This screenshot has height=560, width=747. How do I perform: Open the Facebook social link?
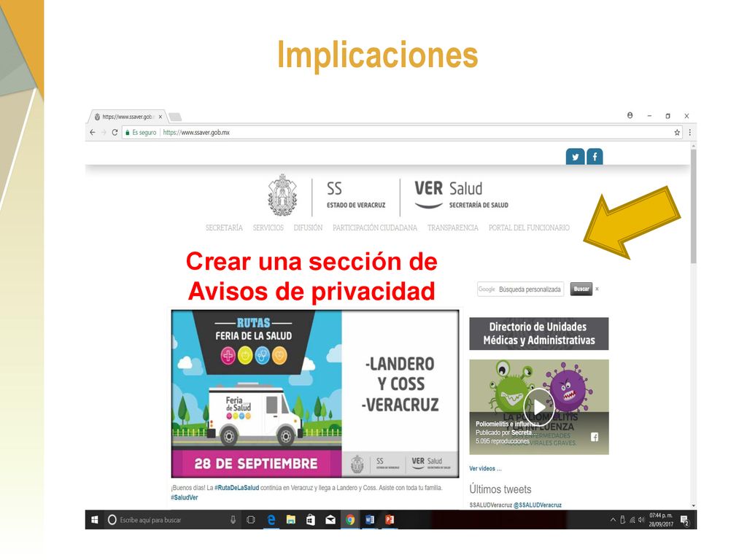[x=595, y=157]
